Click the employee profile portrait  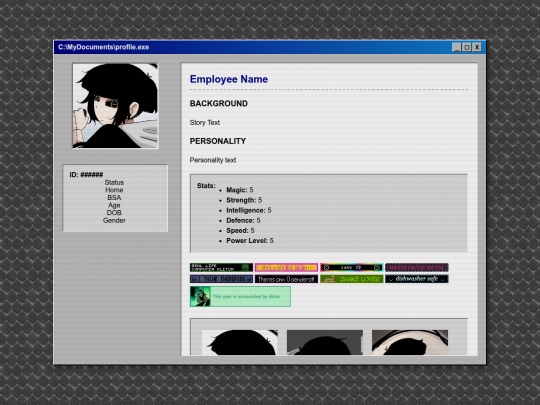pos(115,106)
